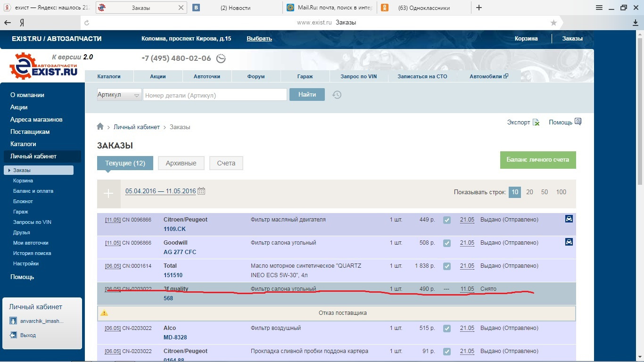Switch to the Счета tab

click(226, 163)
